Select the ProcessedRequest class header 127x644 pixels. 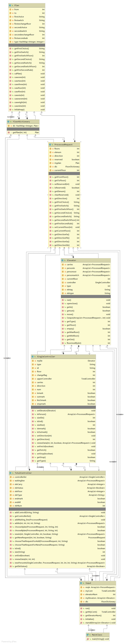64,144
